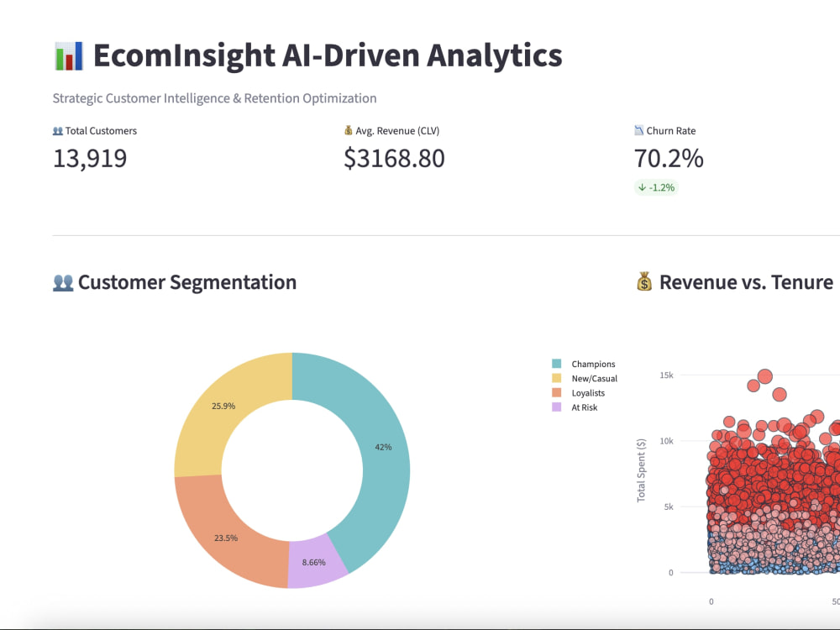The height and width of the screenshot is (630, 840).
Task: Click the people icon beside Total Customers
Action: [57, 130]
